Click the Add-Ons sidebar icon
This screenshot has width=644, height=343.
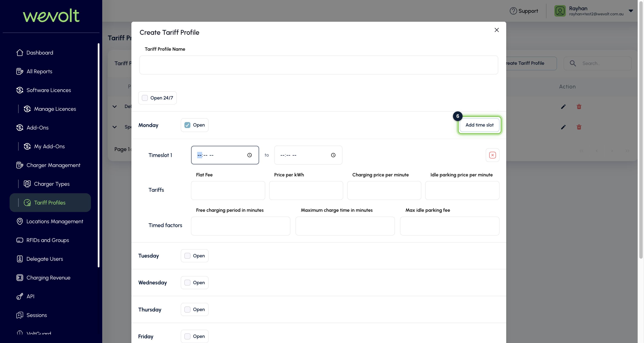point(20,128)
